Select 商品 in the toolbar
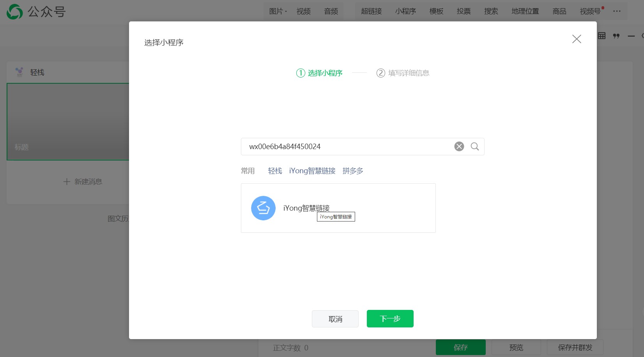This screenshot has height=357, width=644. 559,11
